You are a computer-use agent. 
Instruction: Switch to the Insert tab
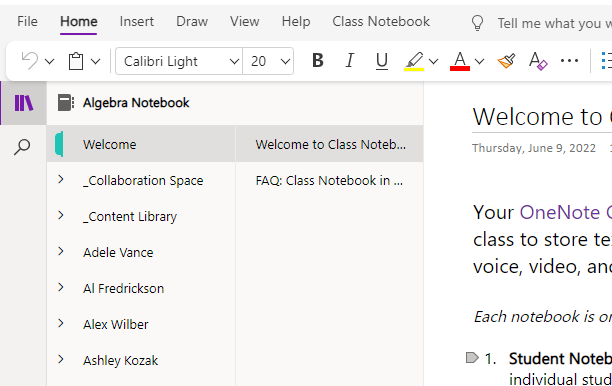(x=137, y=21)
